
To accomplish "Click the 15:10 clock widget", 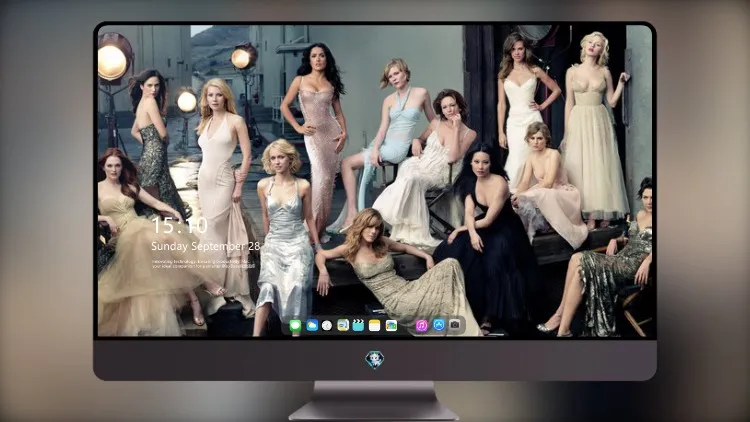I will coord(179,225).
